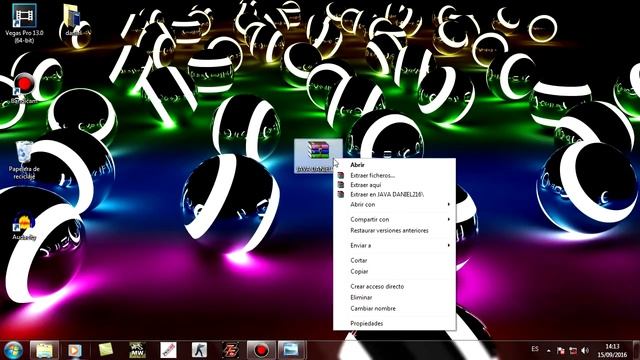Select Extraer ficheros... menu entry
Viewport: 640px width, 360px height.
394,176
